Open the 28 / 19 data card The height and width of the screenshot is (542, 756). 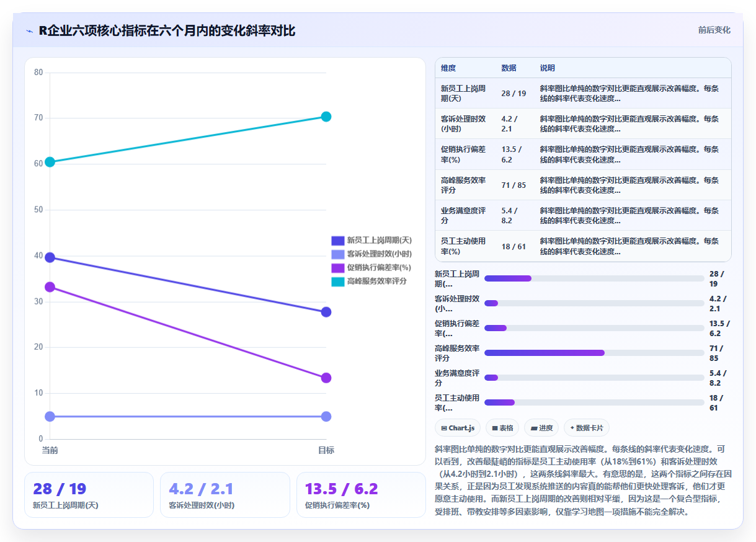pyautogui.click(x=89, y=495)
